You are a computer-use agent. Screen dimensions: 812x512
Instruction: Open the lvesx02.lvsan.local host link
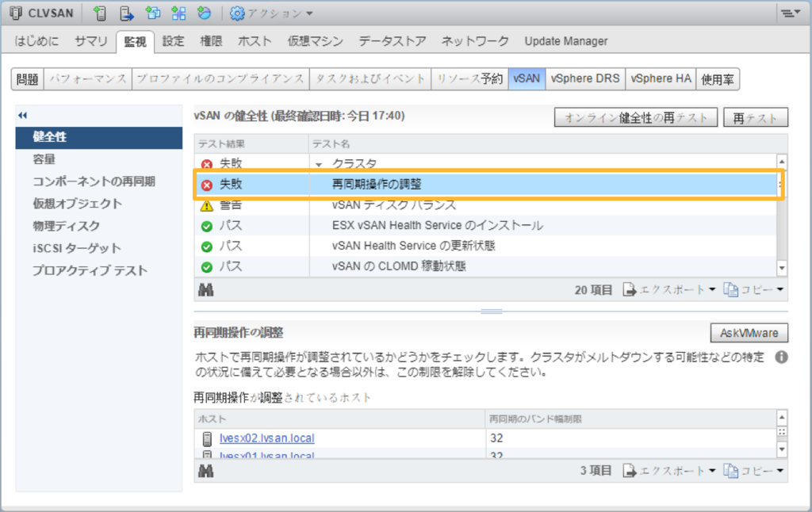(x=266, y=438)
